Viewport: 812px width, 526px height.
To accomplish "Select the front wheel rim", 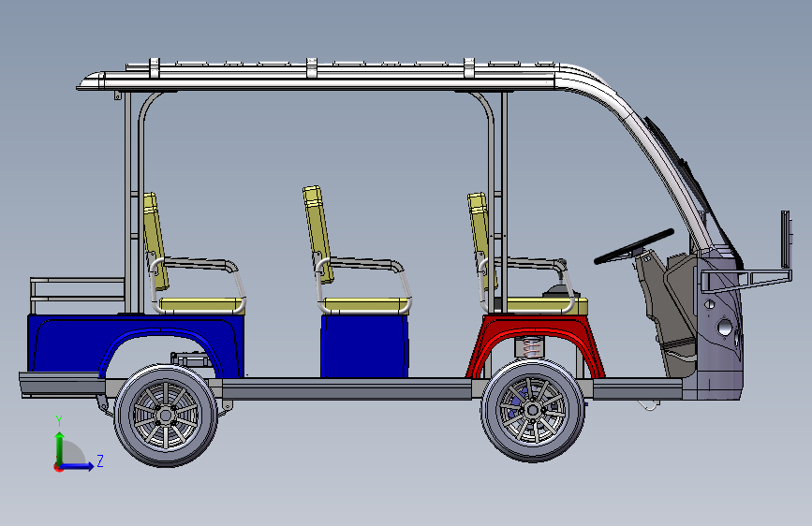I will [532, 410].
